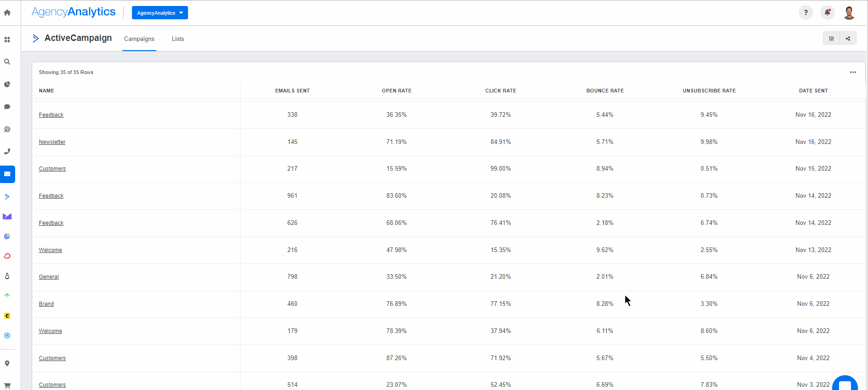This screenshot has width=868, height=390.
Task: Open the speech bubble sidebar icon
Action: click(x=7, y=107)
